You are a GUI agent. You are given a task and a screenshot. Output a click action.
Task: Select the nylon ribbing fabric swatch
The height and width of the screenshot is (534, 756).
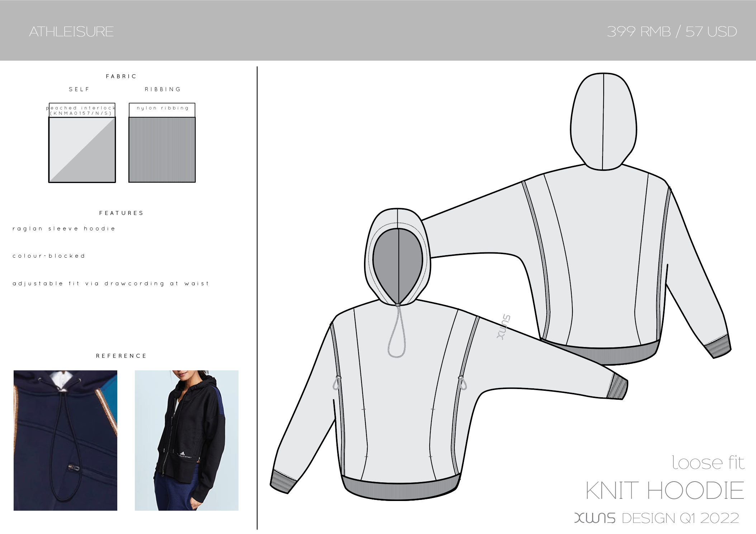(x=162, y=150)
